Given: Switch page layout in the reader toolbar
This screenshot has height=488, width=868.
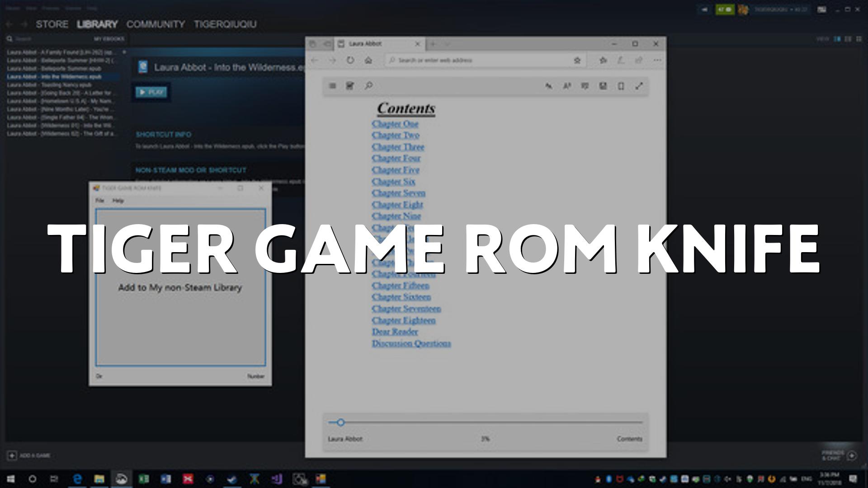Looking at the screenshot, I should point(621,86).
